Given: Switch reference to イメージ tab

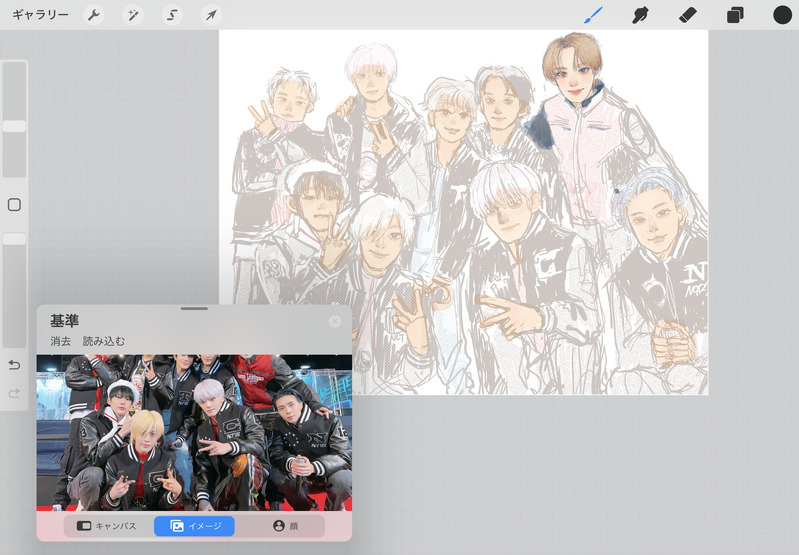Looking at the screenshot, I should pyautogui.click(x=194, y=526).
